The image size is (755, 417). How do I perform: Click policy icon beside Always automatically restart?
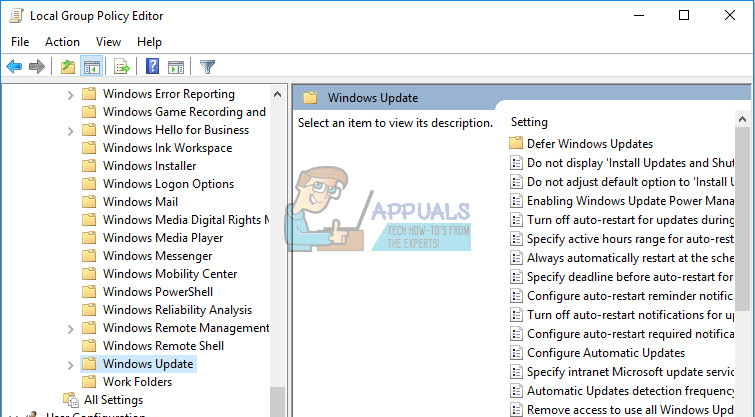516,258
